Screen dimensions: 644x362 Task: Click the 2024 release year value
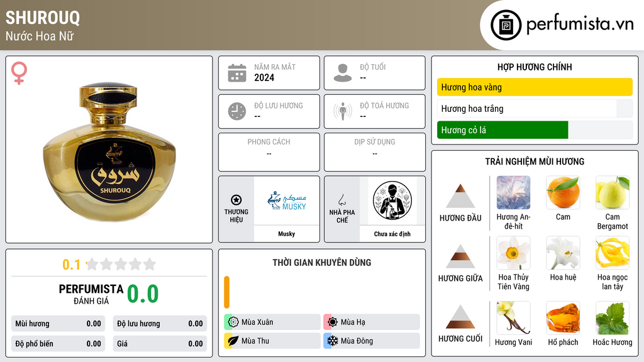(x=264, y=77)
